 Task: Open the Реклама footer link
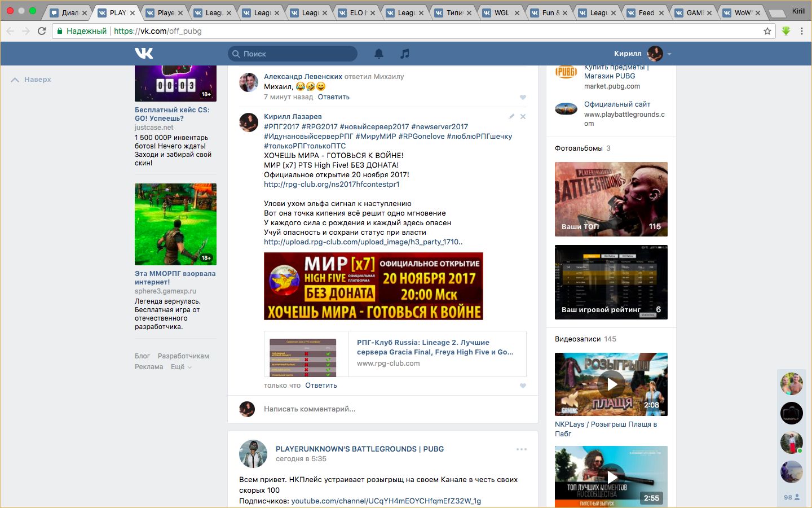(x=149, y=367)
